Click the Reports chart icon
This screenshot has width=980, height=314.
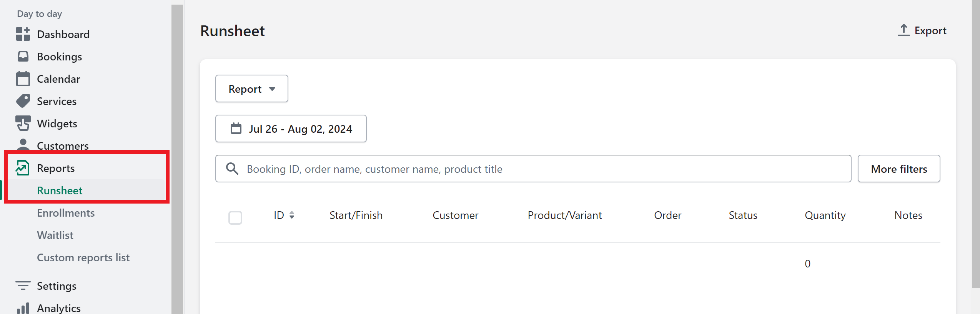[22, 168]
